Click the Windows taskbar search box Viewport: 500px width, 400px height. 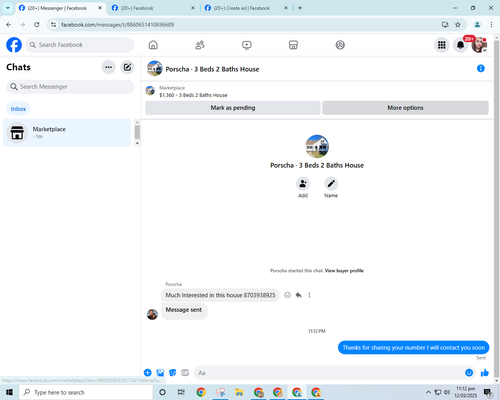pos(86,392)
